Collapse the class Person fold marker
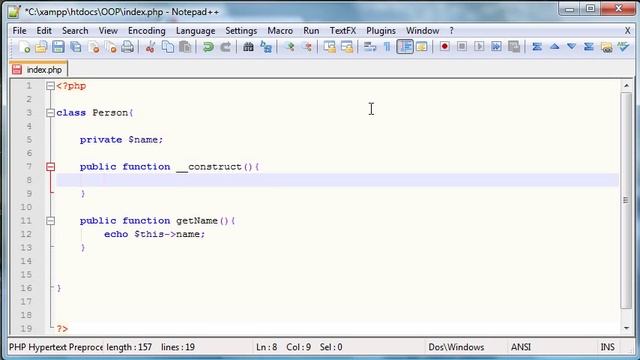Screen dimensions: 640x360 [x=50, y=113]
